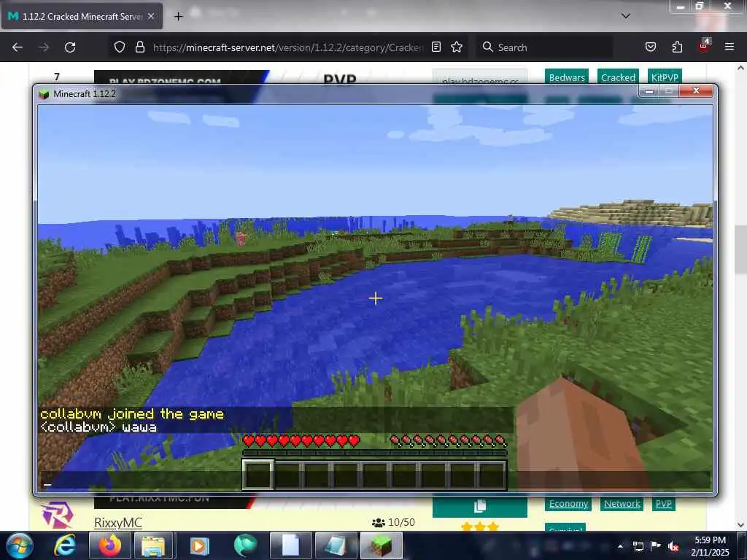Open the Network tag link
The image size is (747, 560).
tap(622, 503)
